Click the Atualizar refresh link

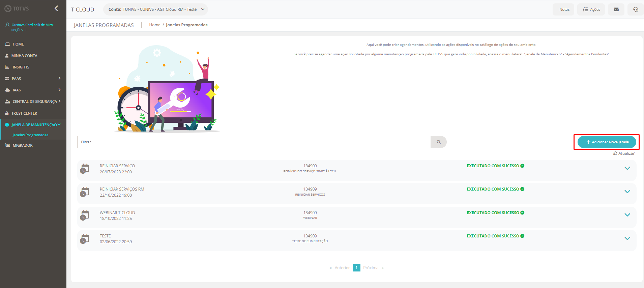pyautogui.click(x=624, y=153)
